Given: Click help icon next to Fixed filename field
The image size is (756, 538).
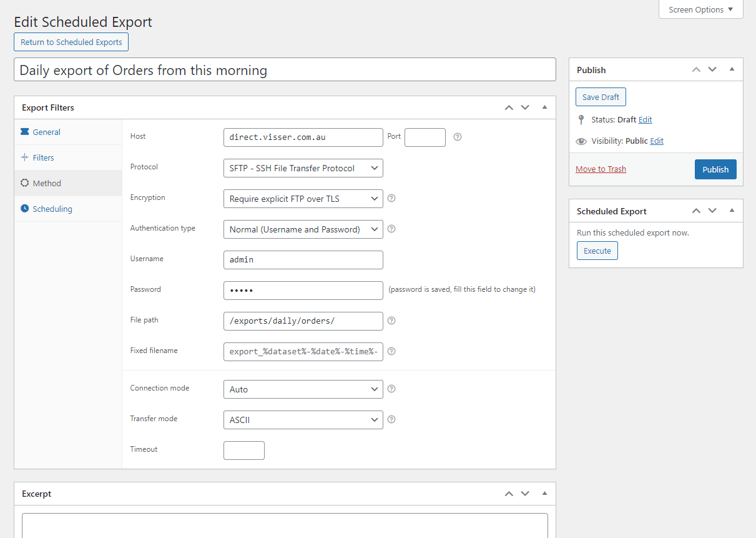Looking at the screenshot, I should [x=392, y=351].
